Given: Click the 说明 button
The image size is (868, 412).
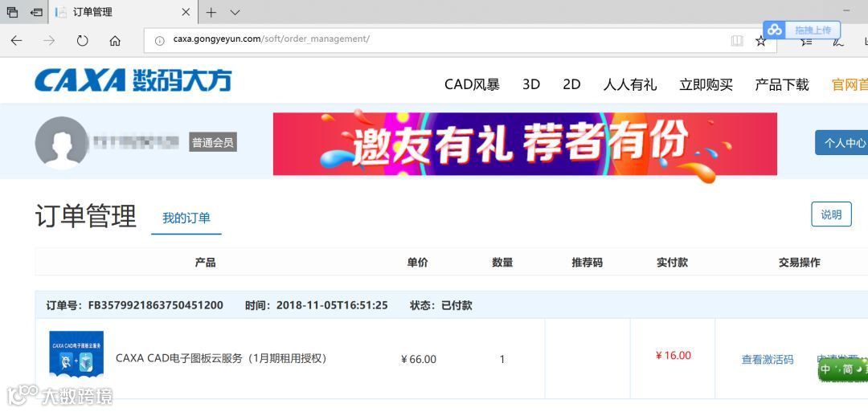Looking at the screenshot, I should click(x=832, y=214).
